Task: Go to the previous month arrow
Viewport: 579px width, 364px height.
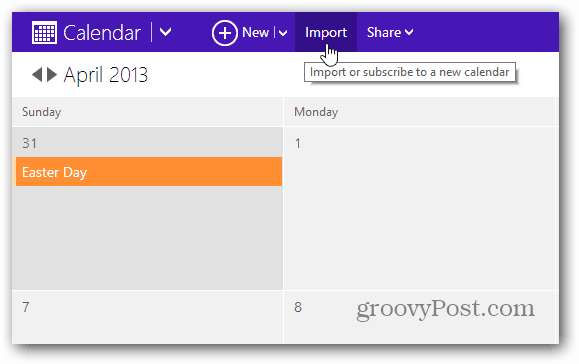Action: click(37, 75)
